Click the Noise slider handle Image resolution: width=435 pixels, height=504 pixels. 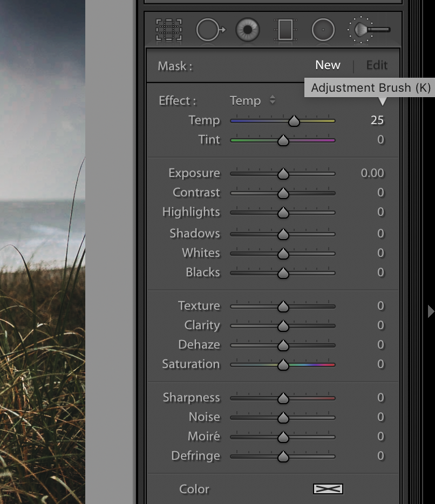(283, 418)
